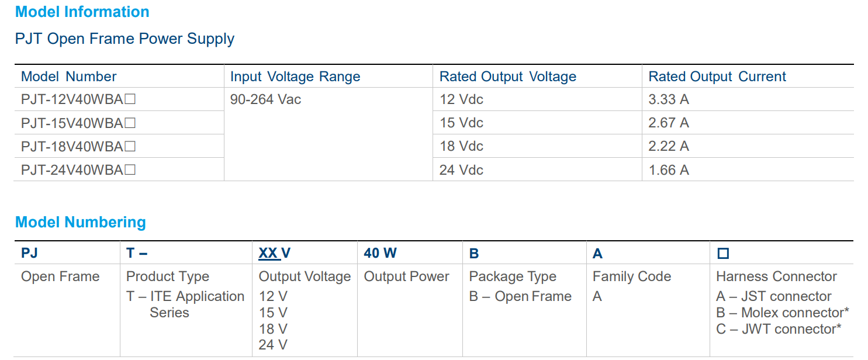Viewport: 868px width, 360px height.
Task: Click the square placeholder above Harness Connector
Action: (x=723, y=254)
